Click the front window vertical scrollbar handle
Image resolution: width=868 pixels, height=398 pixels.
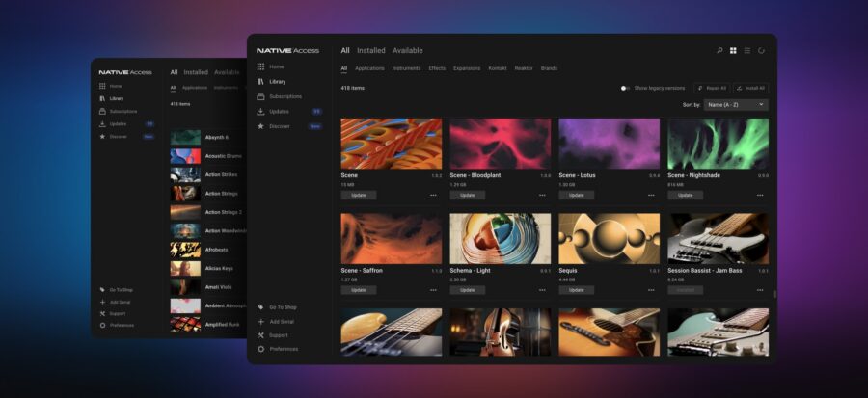(774, 294)
